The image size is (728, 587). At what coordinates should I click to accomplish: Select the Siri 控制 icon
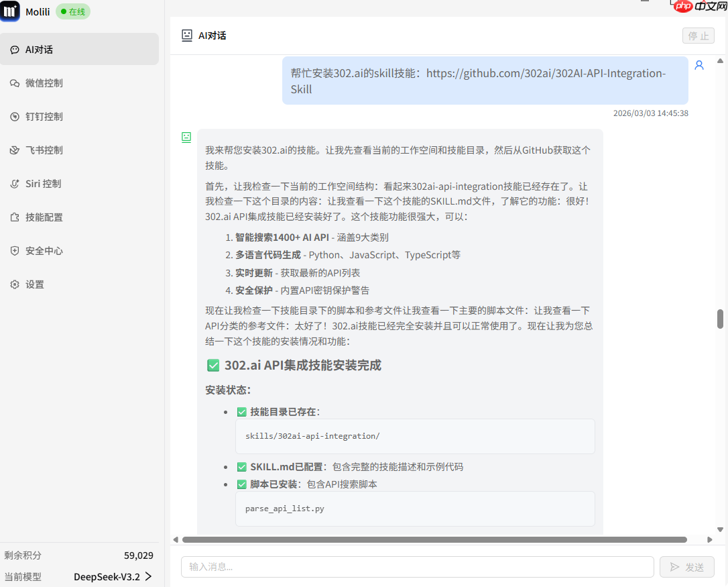(x=15, y=183)
